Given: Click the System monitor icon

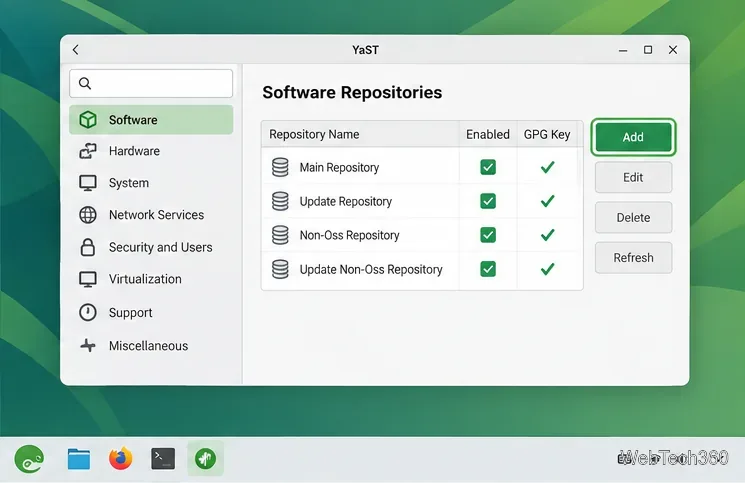Looking at the screenshot, I should (x=88, y=183).
